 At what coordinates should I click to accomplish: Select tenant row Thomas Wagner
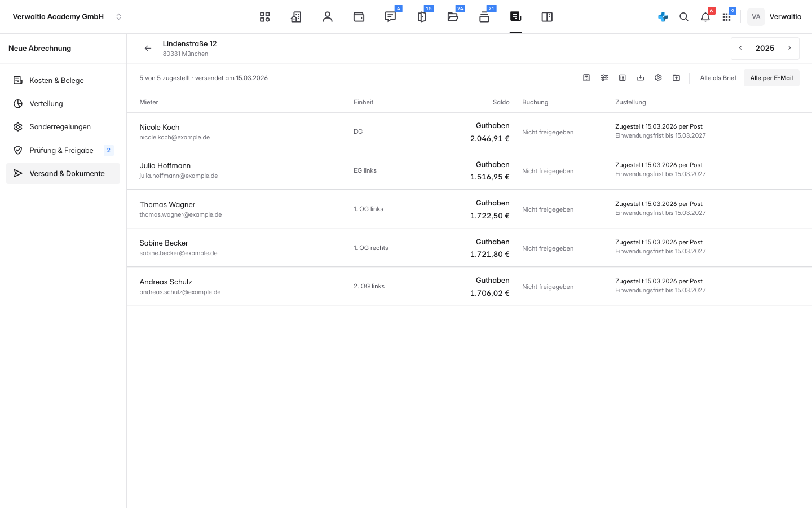coord(469,209)
